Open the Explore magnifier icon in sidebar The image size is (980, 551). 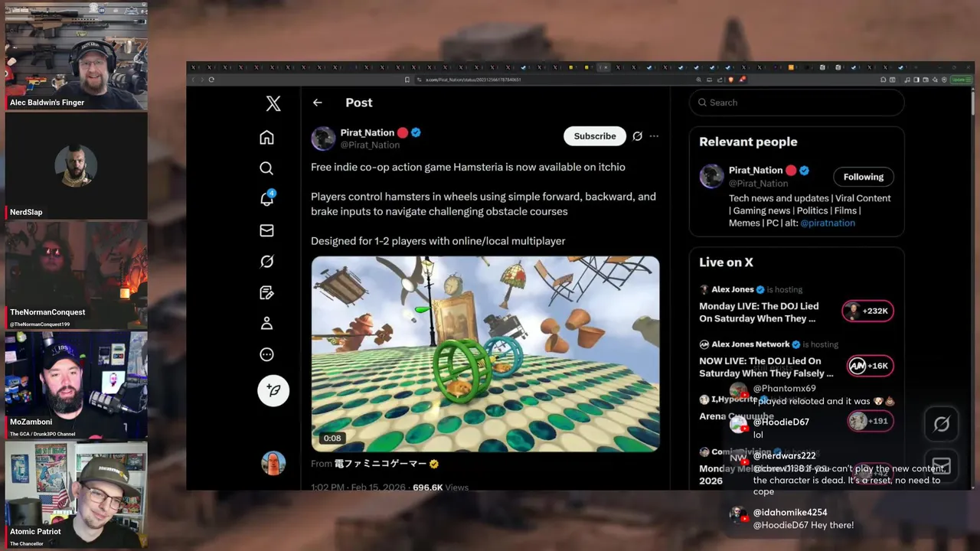(266, 168)
